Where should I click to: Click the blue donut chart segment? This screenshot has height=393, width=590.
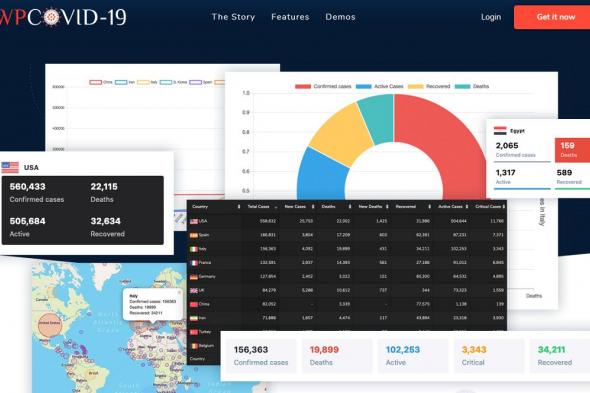pos(322,177)
